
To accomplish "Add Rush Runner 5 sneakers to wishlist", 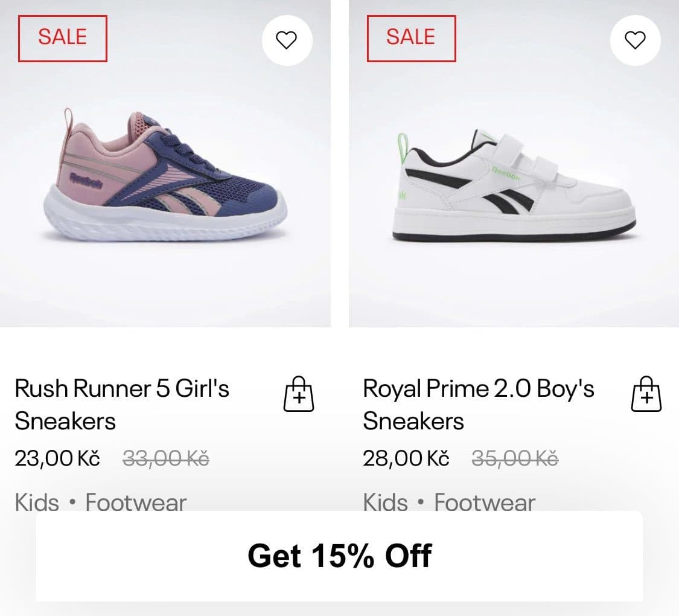I will [287, 40].
